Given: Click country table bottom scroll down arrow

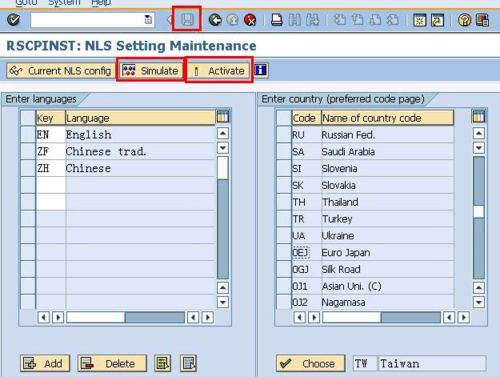Looking at the screenshot, I should tap(479, 302).
